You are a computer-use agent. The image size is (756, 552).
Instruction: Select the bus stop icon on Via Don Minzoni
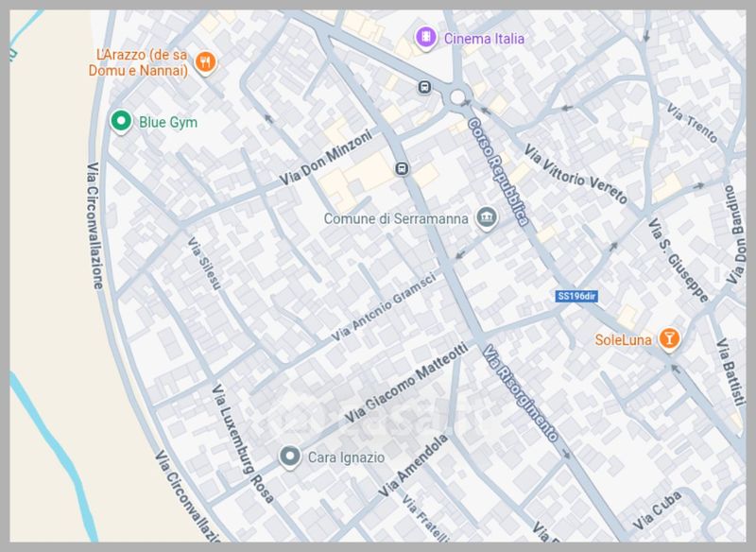pos(402,170)
